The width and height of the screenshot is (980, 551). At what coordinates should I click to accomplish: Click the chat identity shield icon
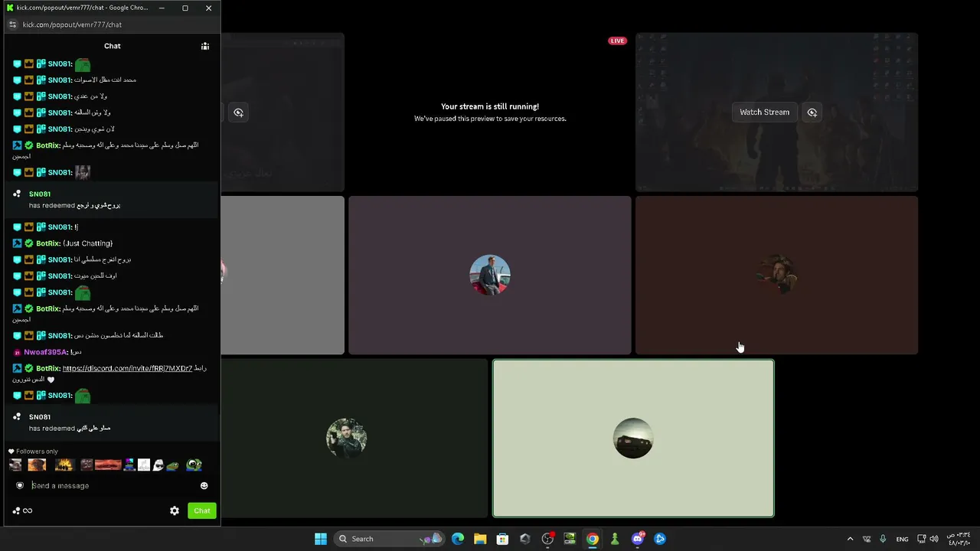[x=20, y=485]
